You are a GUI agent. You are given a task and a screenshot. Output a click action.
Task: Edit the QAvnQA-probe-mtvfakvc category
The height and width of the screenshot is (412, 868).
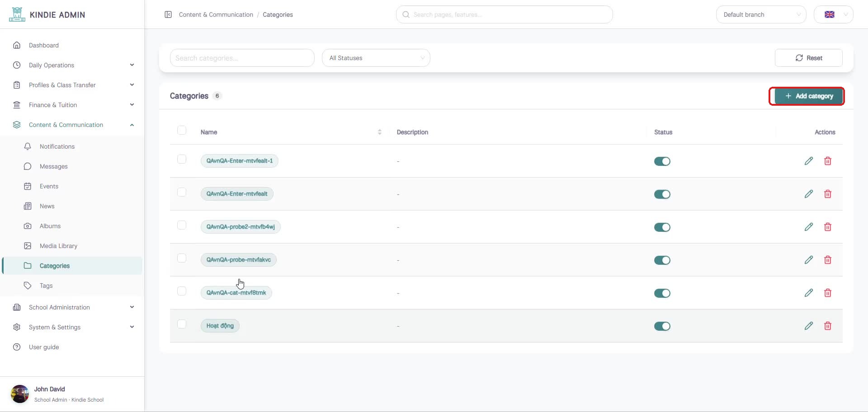point(809,260)
